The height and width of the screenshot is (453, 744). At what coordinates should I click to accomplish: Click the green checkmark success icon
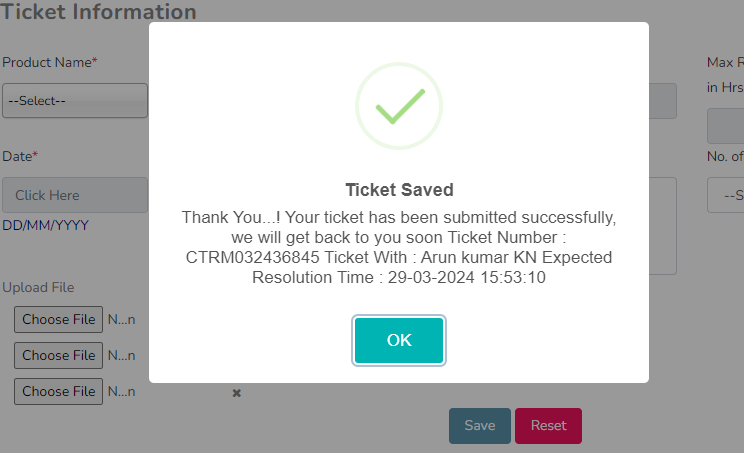(399, 106)
